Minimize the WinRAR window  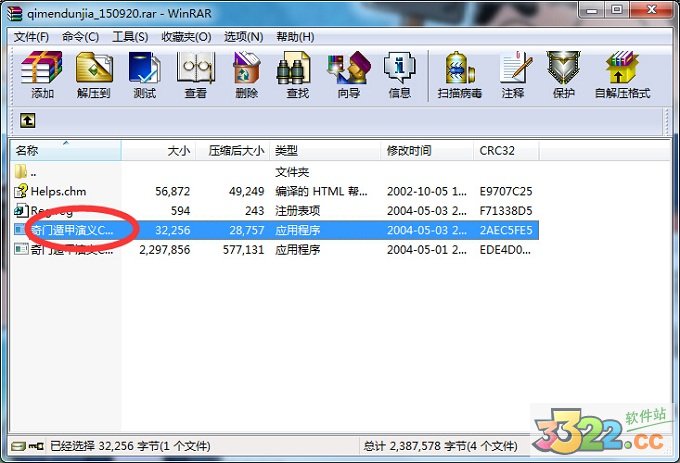591,10
